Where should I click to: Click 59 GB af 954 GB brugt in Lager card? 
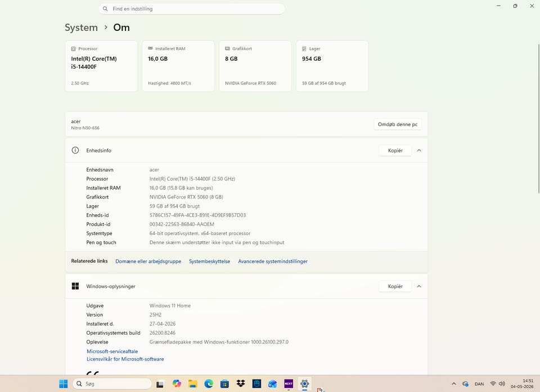coord(324,83)
